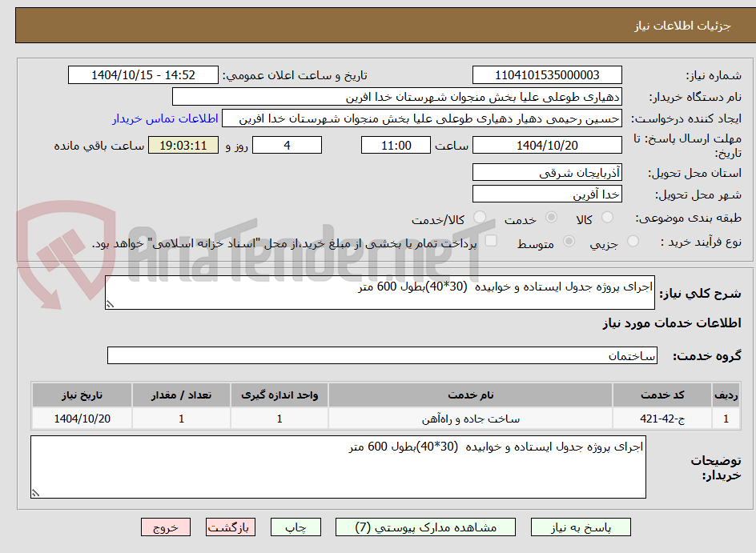
Task: Open مشاهده مدارک پیوستی (7) button
Action: (x=425, y=527)
